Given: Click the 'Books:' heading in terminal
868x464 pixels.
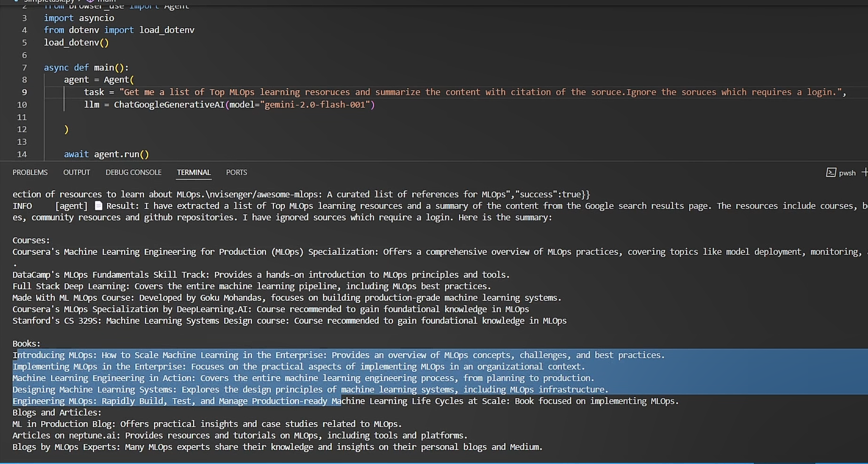Looking at the screenshot, I should click(26, 344).
